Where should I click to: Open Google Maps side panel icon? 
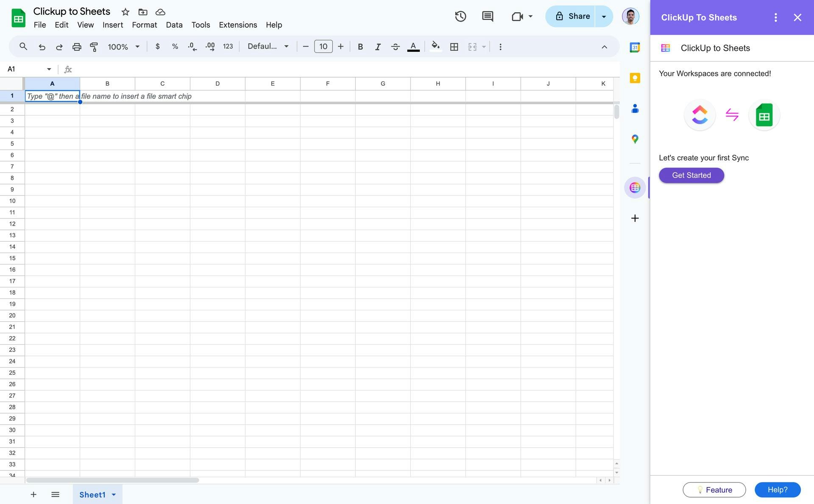point(635,139)
